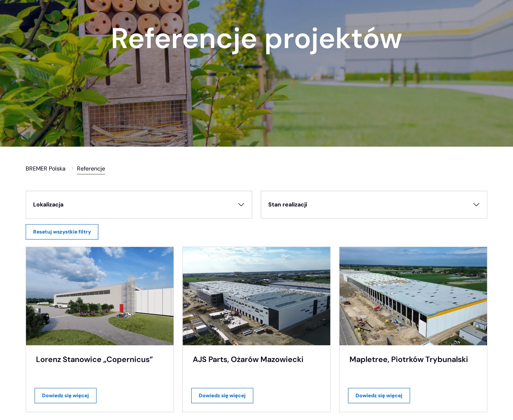Click the AJS Parts, Ożarów Mazowiecki title
The width and height of the screenshot is (513, 420).
click(248, 359)
